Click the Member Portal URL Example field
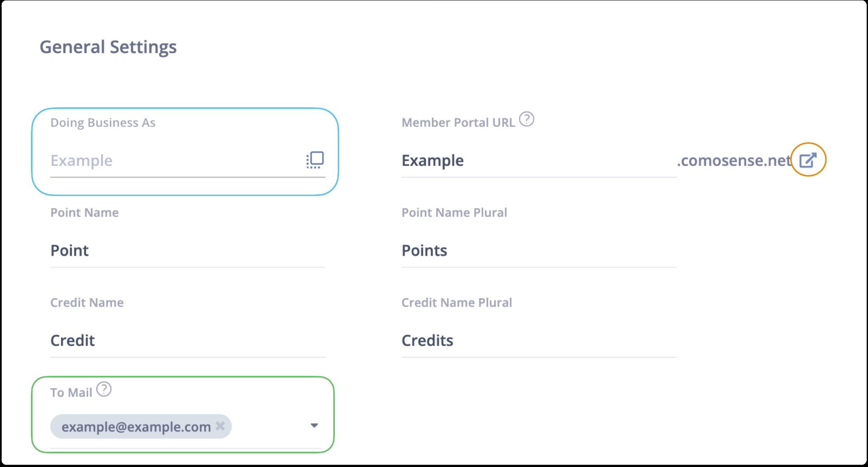 point(539,161)
